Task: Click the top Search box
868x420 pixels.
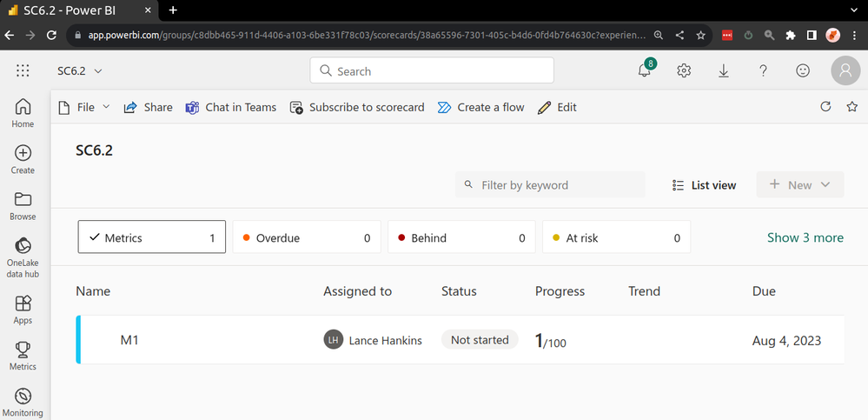Action: click(432, 70)
